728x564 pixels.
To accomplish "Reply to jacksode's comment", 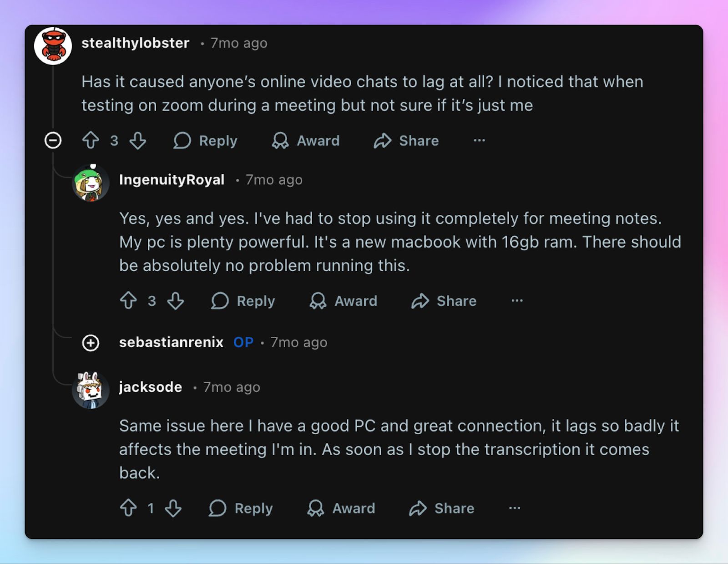I will pos(241,508).
